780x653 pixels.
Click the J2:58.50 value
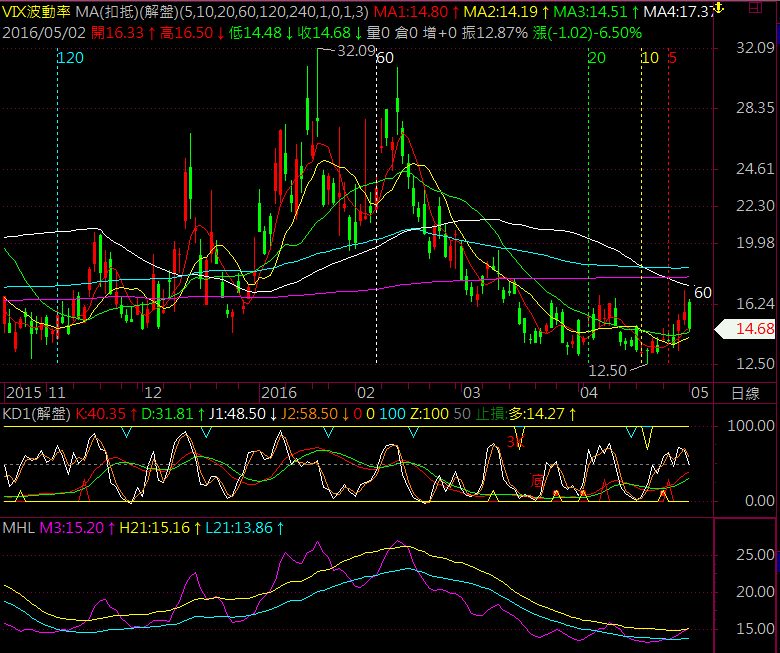click(x=309, y=414)
